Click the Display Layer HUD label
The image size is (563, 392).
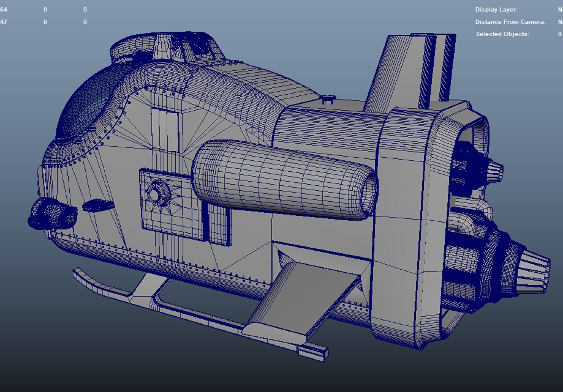(496, 10)
